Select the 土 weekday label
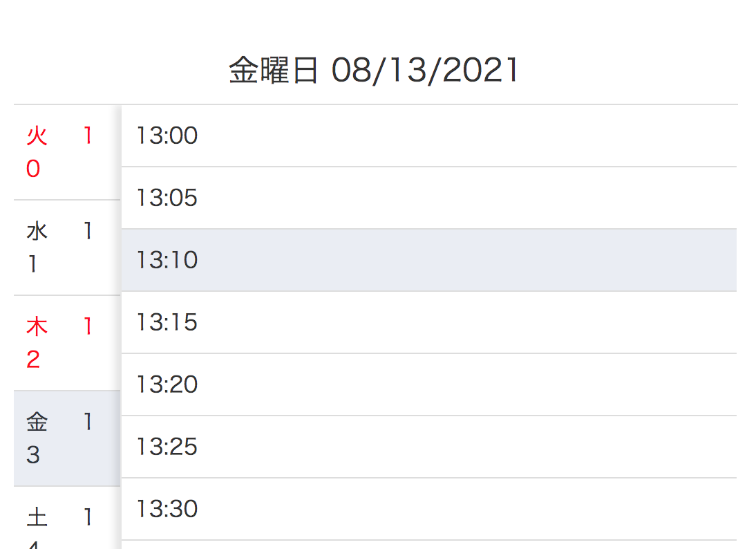 (x=36, y=517)
